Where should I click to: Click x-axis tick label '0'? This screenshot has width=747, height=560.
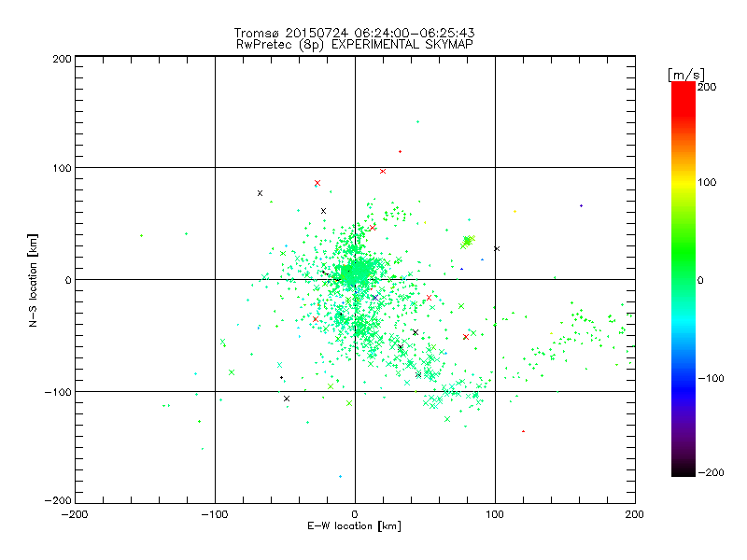tap(355, 514)
